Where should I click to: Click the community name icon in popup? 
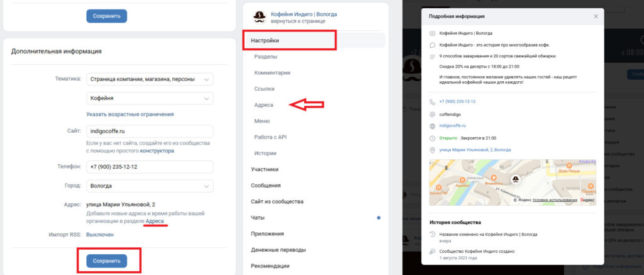tap(432, 33)
